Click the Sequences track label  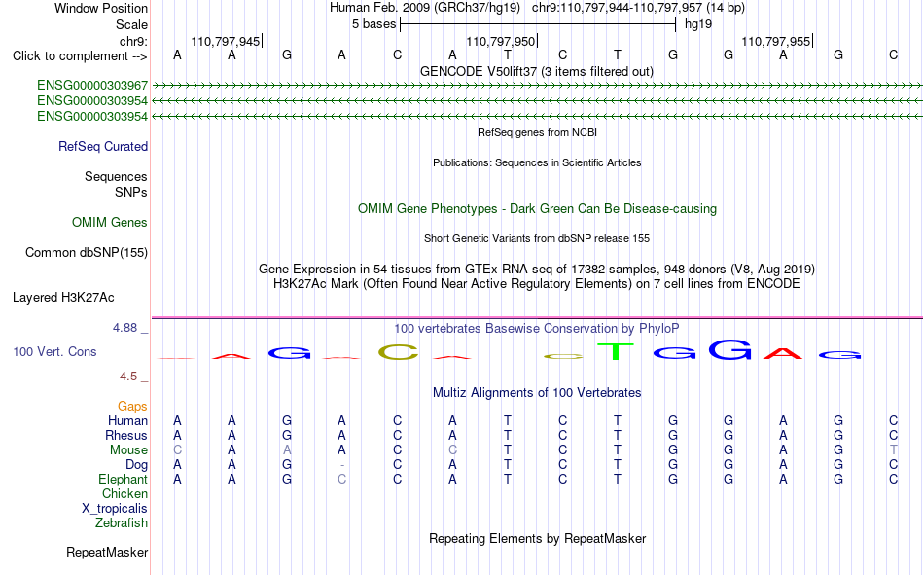[116, 176]
